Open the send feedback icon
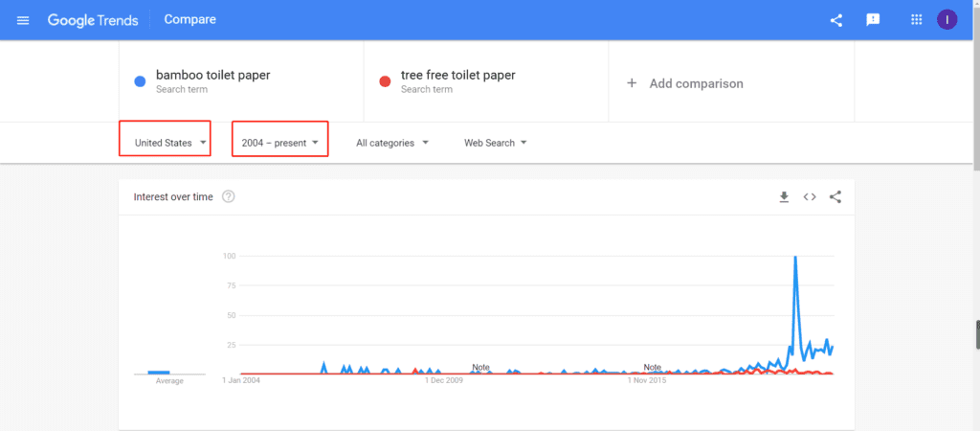Screen dimensions: 980x431 coord(873,20)
